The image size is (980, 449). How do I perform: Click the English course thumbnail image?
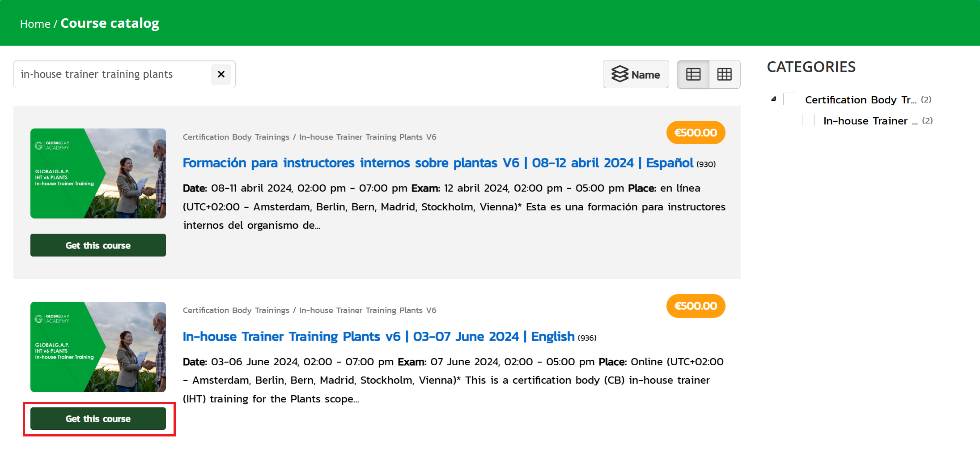pyautogui.click(x=98, y=347)
